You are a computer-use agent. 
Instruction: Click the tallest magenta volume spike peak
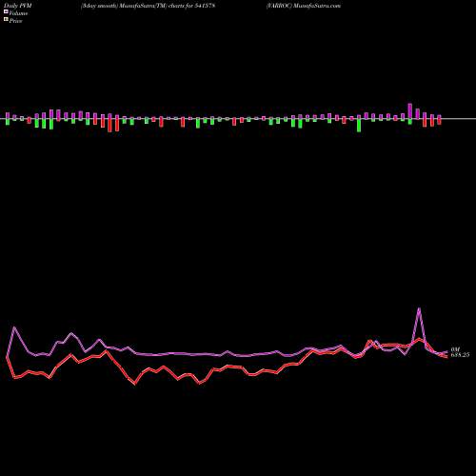pyautogui.click(x=419, y=308)
